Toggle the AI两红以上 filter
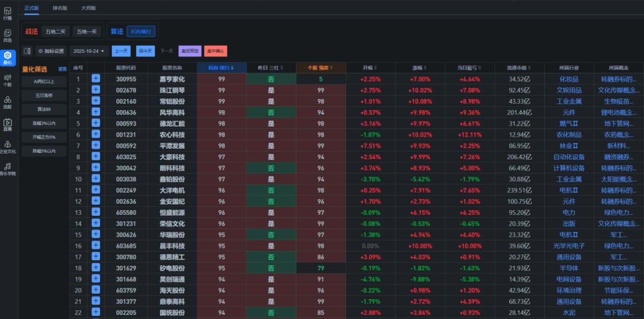Viewport: 644px width, 319px height. point(44,81)
